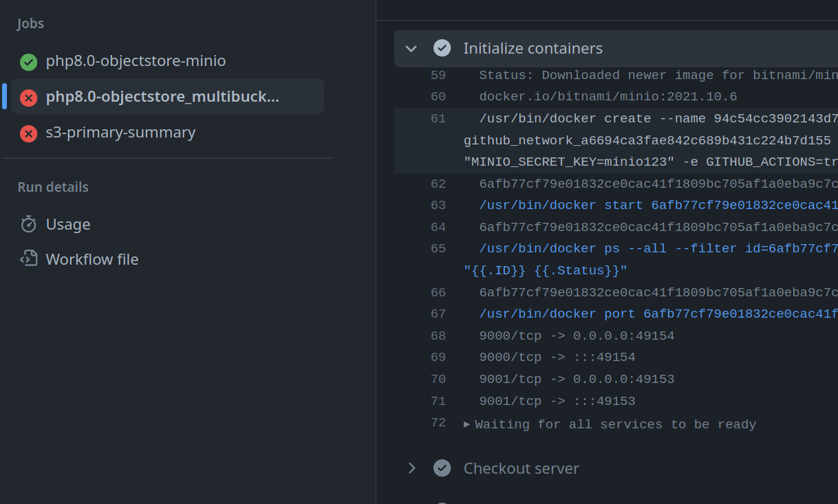
Task: Select the php8.0-objectstore_multibucket job entry
Action: pyautogui.click(x=162, y=97)
